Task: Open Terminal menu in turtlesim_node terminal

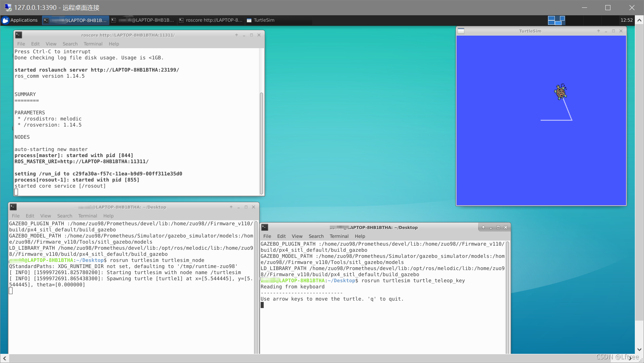Action: (x=87, y=216)
